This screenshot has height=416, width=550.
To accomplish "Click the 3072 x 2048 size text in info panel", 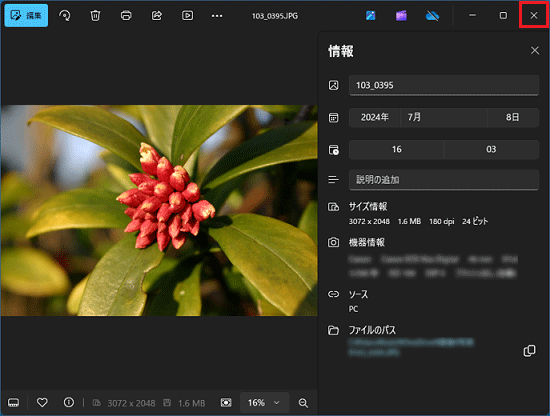I will pos(369,221).
